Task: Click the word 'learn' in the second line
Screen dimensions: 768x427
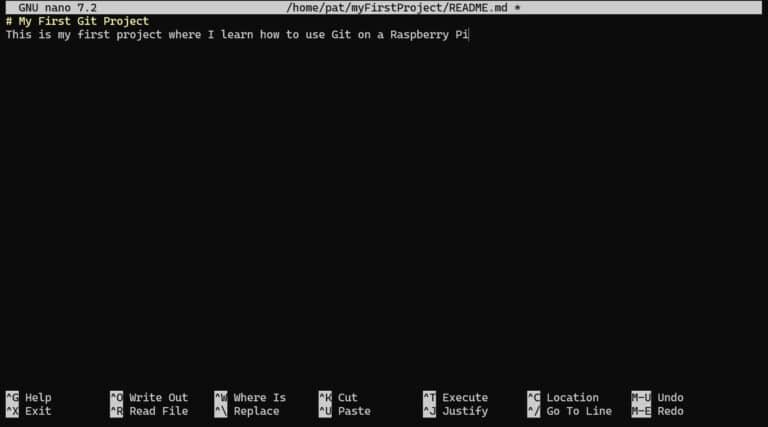Action: tap(237, 35)
